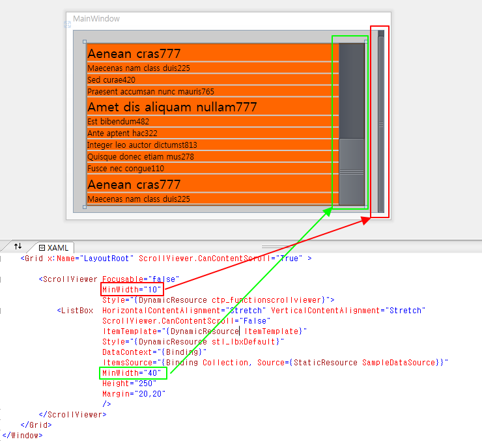Click the Margin="20,20" attribute
This screenshot has height=448, width=482.
(134, 393)
